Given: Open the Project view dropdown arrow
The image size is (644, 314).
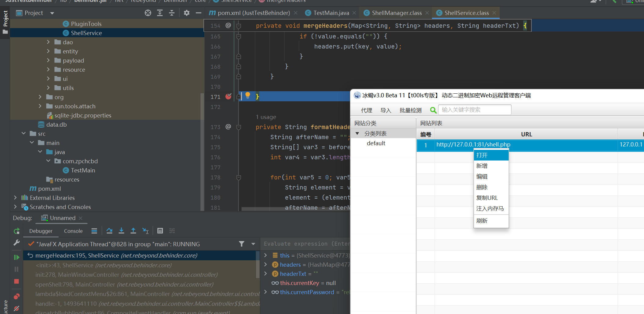Looking at the screenshot, I should (x=52, y=13).
